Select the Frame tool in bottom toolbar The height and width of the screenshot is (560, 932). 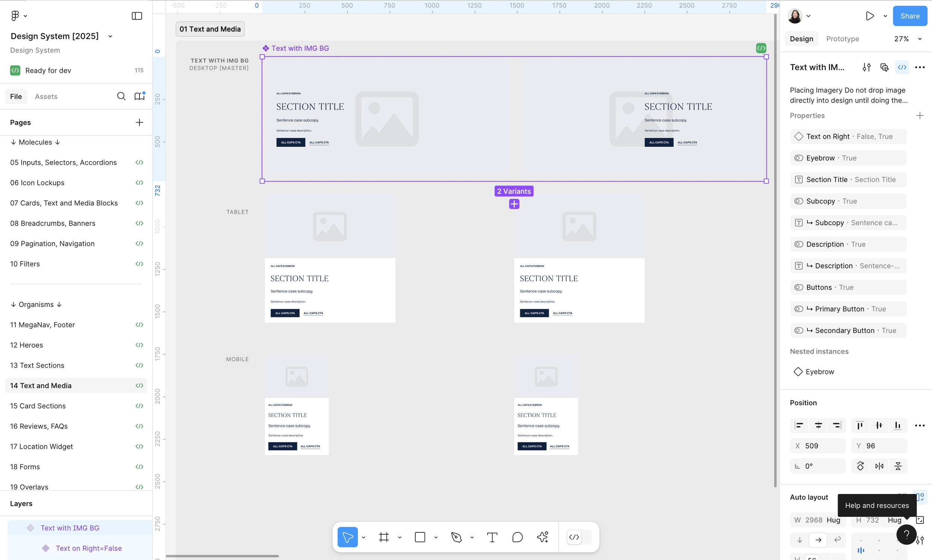click(384, 537)
